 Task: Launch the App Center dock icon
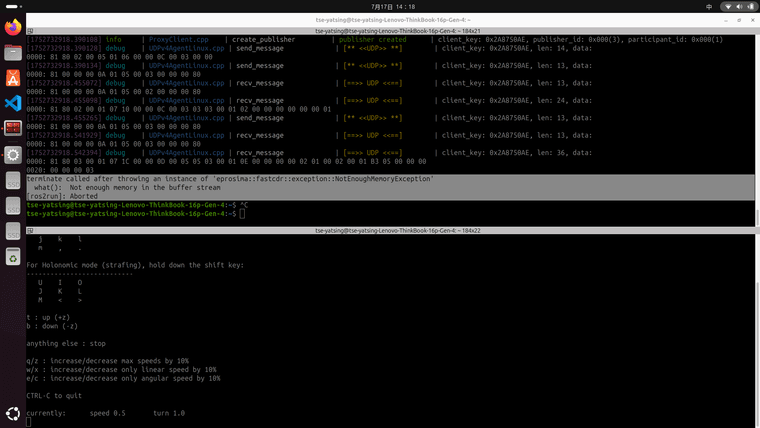(x=13, y=78)
